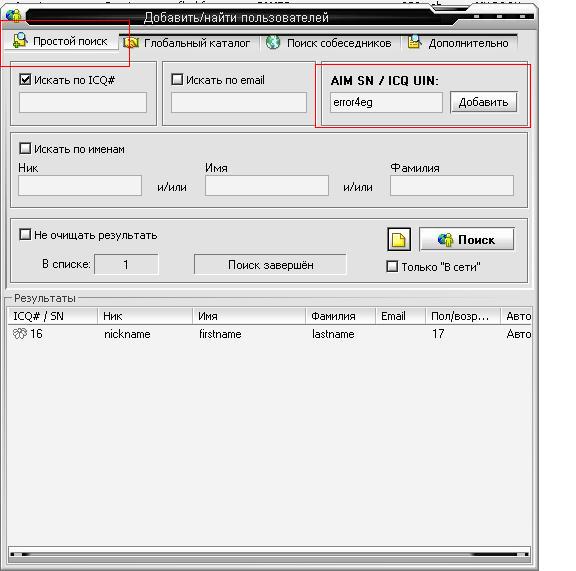Click the Дополнительно tab icon

pyautogui.click(x=414, y=42)
